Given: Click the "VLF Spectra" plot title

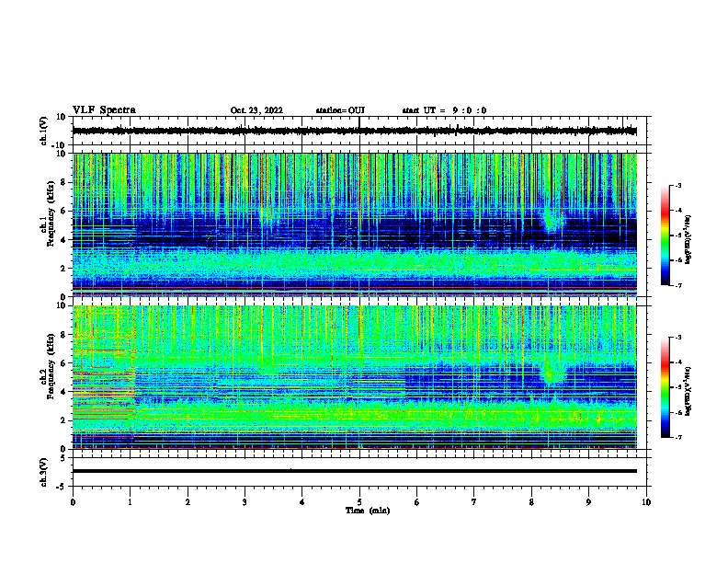Looking at the screenshot, I should coord(104,110).
